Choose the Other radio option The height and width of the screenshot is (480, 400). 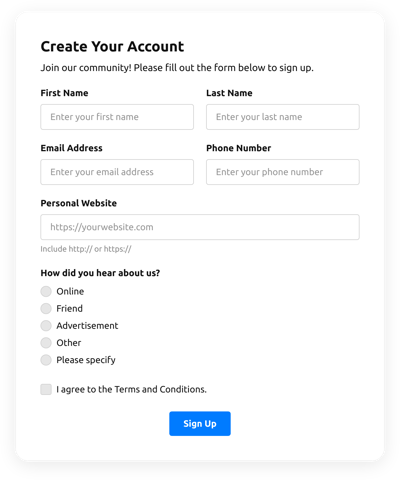tap(46, 343)
